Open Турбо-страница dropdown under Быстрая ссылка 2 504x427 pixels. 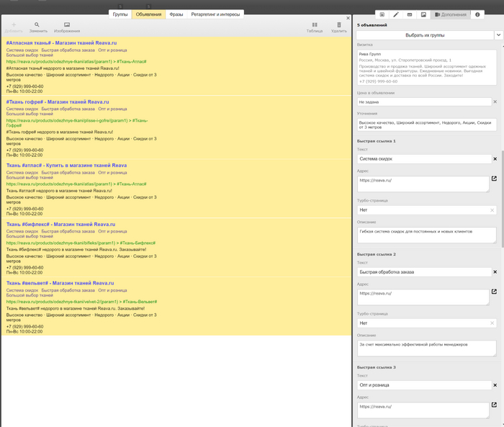(x=426, y=323)
